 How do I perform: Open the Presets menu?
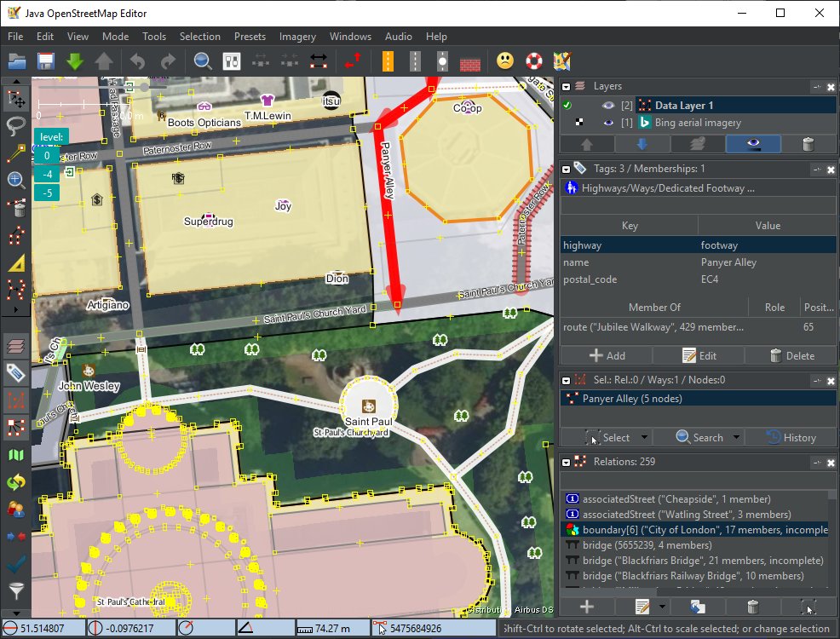coord(250,37)
